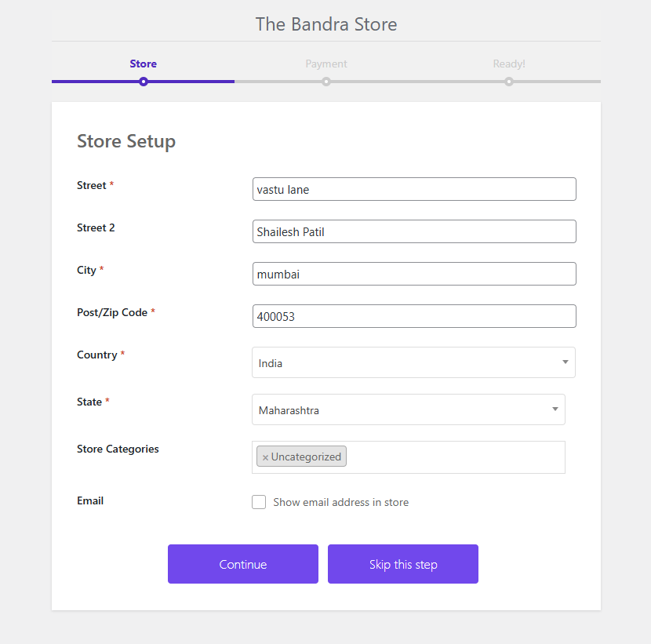Click the Street 2 input field
651x644 pixels.
coord(414,231)
